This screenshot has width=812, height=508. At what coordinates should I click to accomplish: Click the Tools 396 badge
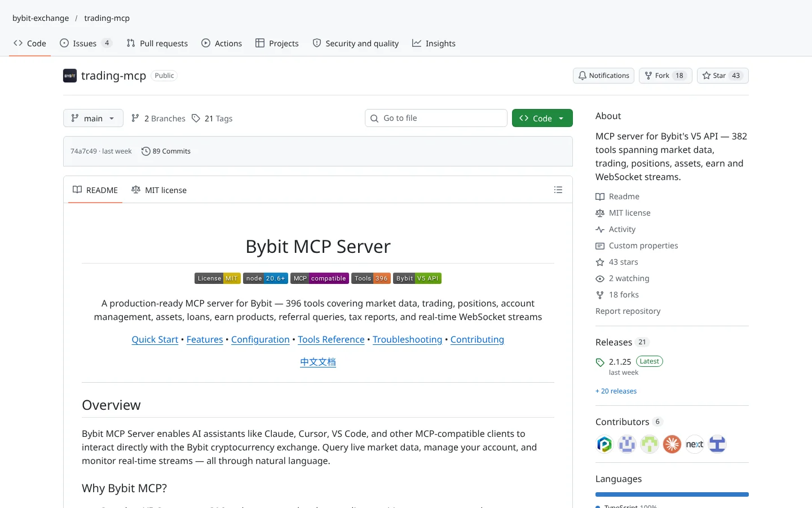point(371,278)
